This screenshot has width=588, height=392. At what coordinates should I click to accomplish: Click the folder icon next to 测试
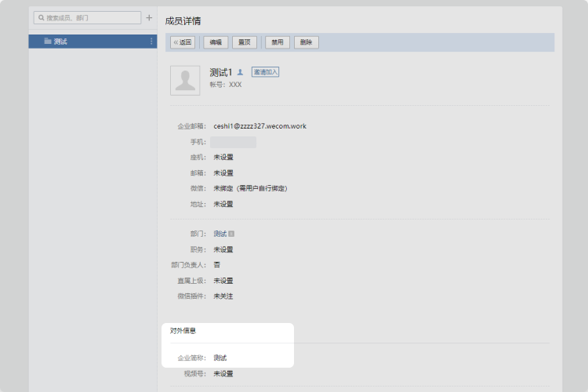(48, 42)
